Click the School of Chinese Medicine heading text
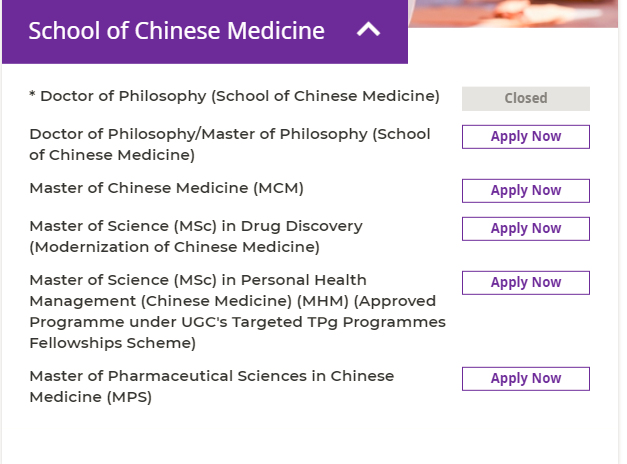 (x=176, y=31)
